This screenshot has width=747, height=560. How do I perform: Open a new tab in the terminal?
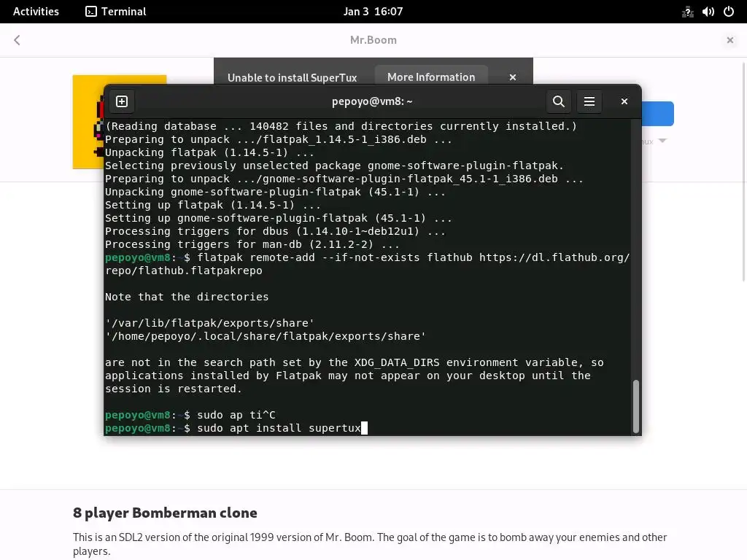pyautogui.click(x=122, y=101)
